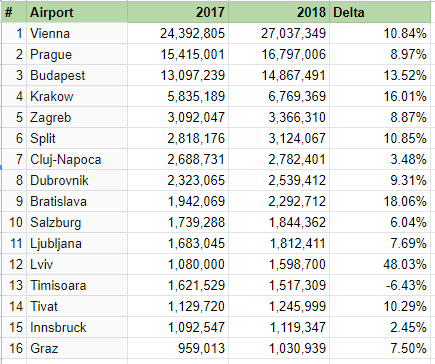Select the Zagreb airport cell
The image size is (435, 364).
click(x=77, y=117)
